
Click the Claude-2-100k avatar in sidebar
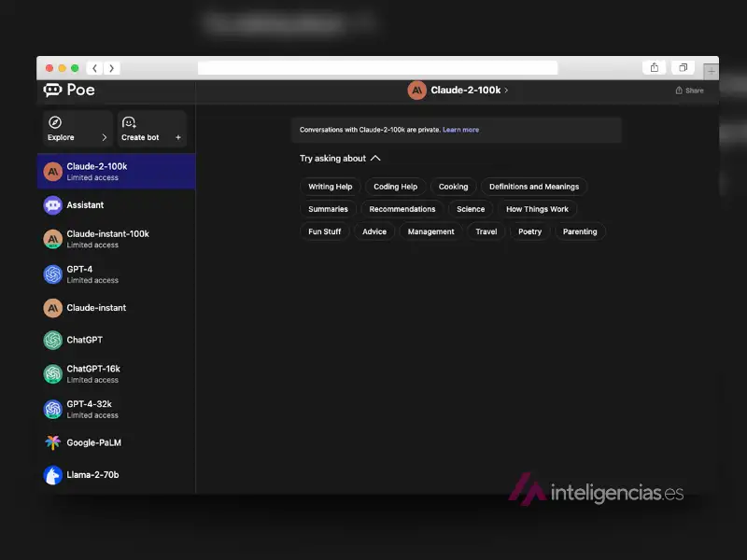(53, 172)
